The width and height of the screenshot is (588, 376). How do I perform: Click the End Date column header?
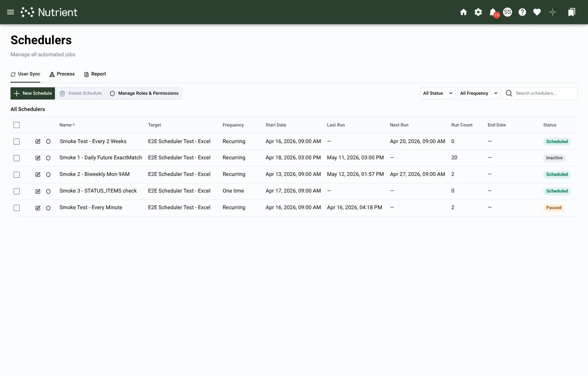497,125
